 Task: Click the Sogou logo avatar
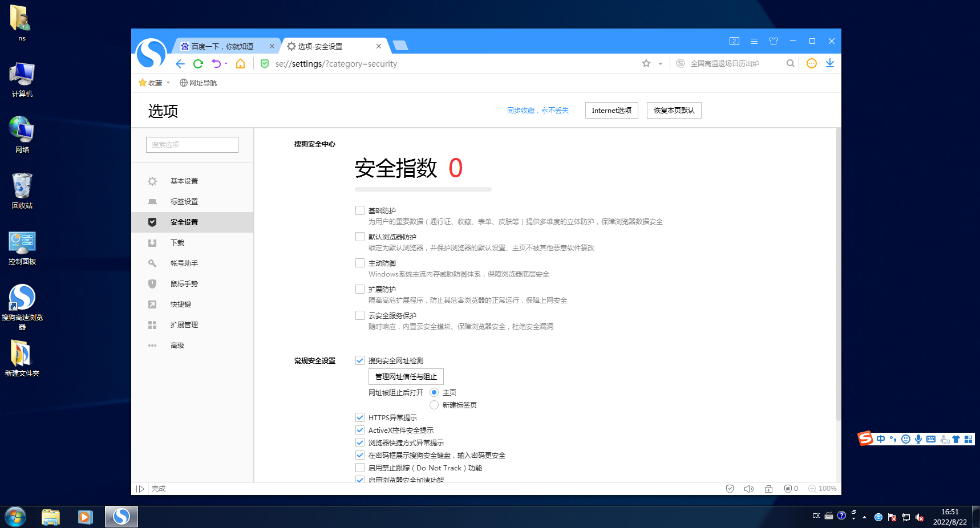click(151, 54)
